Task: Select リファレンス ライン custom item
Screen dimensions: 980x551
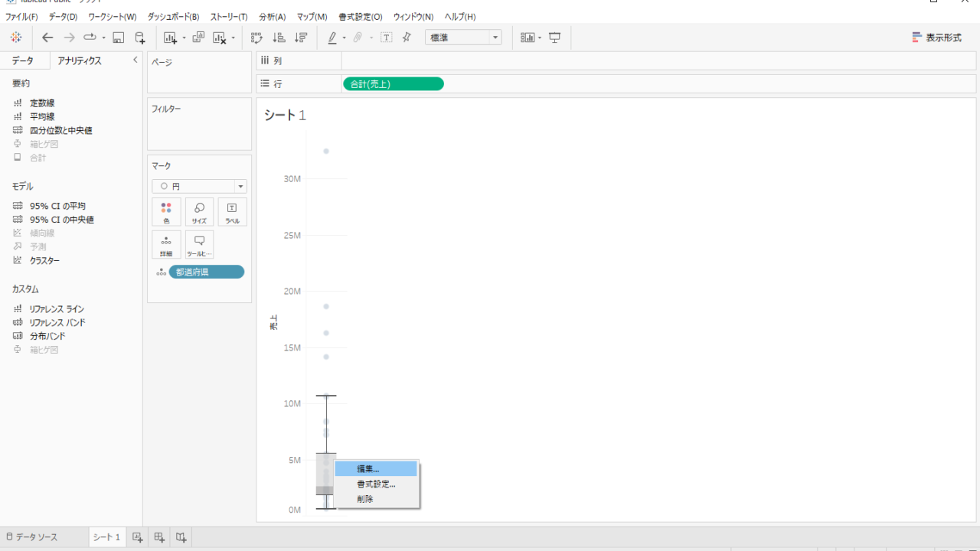Action: tap(57, 308)
